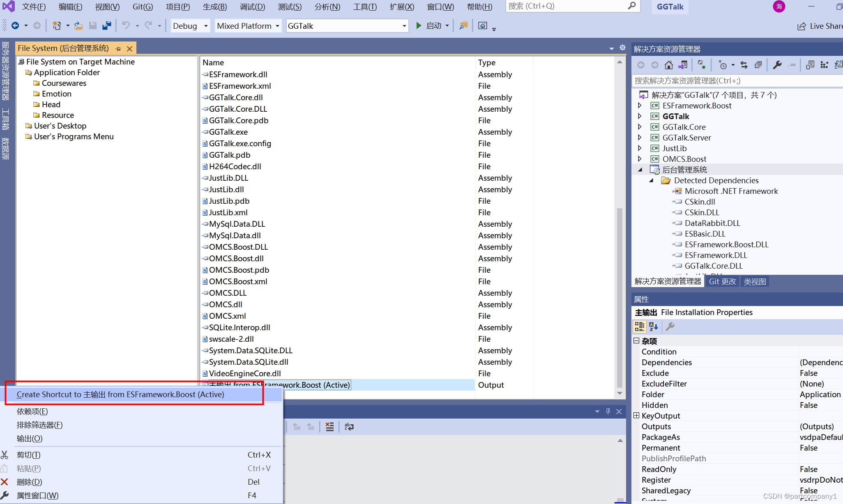The height and width of the screenshot is (504, 843).
Task: Choose 依赖项(E) from context menu
Action: click(32, 411)
